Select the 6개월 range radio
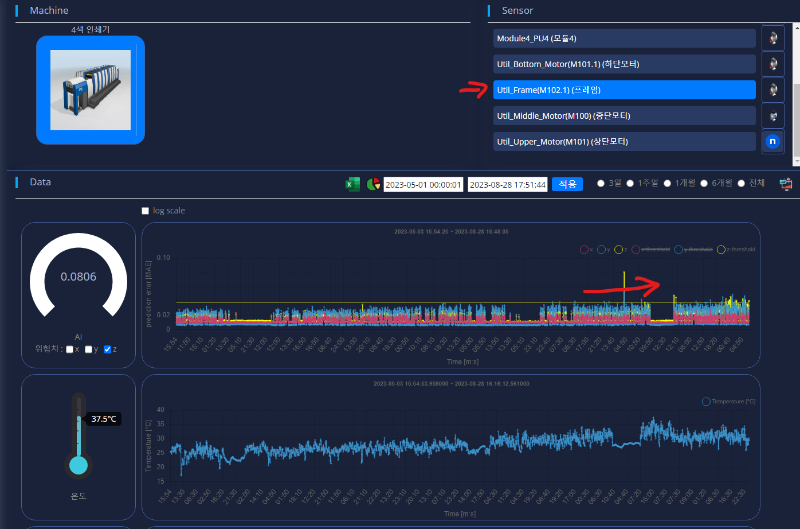Screen dimensions: 800x529 point(704,183)
